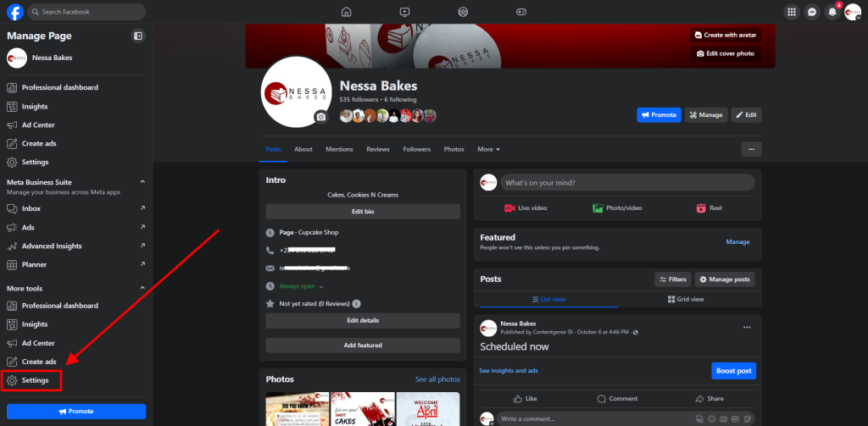868x426 pixels.
Task: Select Grid view for posts
Action: (686, 299)
